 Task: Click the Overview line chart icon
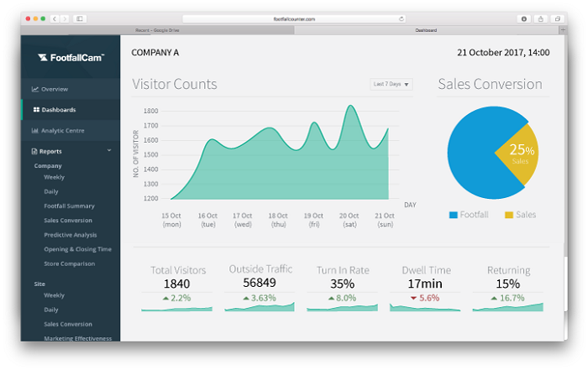35,89
